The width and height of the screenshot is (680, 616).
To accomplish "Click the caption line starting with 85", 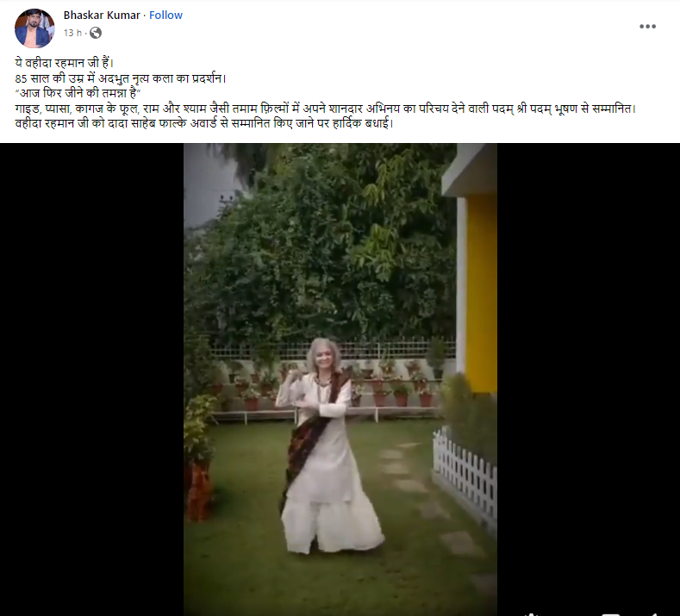I will (x=121, y=78).
